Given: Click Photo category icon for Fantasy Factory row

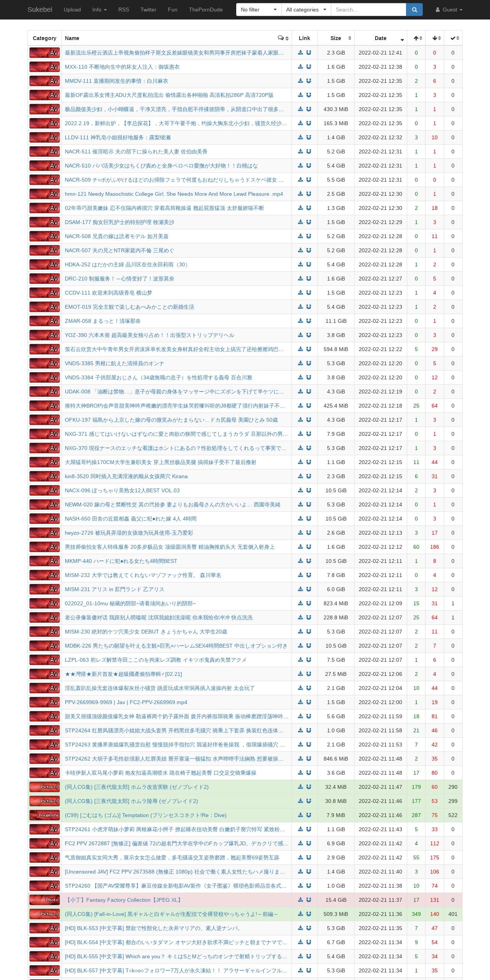Looking at the screenshot, I should tap(45, 900).
